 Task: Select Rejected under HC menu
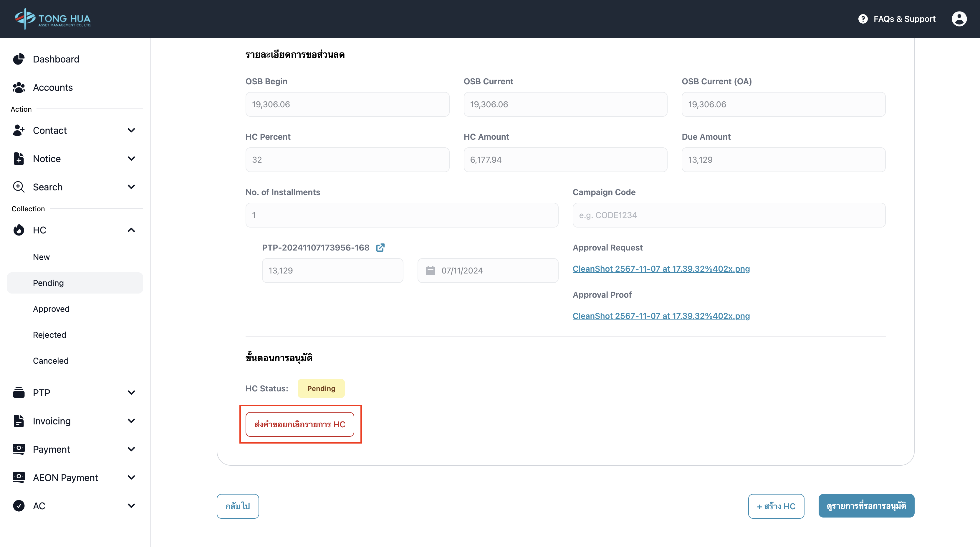tap(49, 335)
